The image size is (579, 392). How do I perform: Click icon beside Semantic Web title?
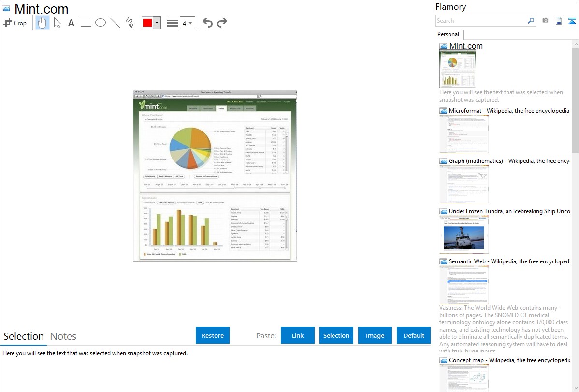443,261
